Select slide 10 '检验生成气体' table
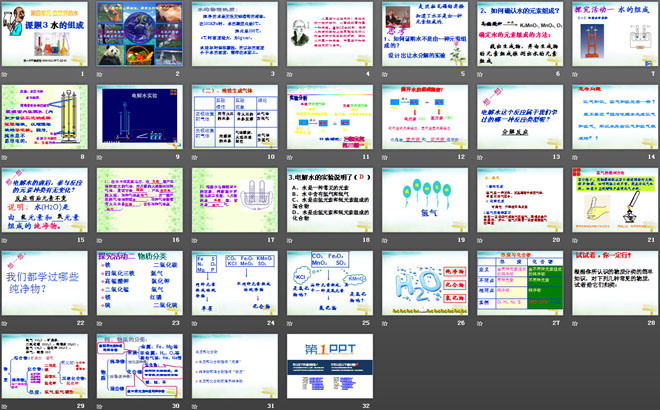Screen dimensions: 660x410 click(235, 117)
